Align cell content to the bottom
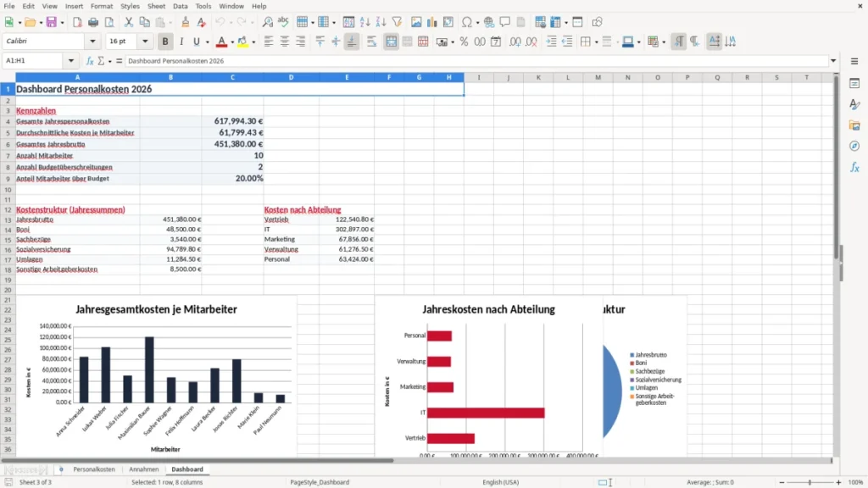Image resolution: width=868 pixels, height=488 pixels. (352, 42)
